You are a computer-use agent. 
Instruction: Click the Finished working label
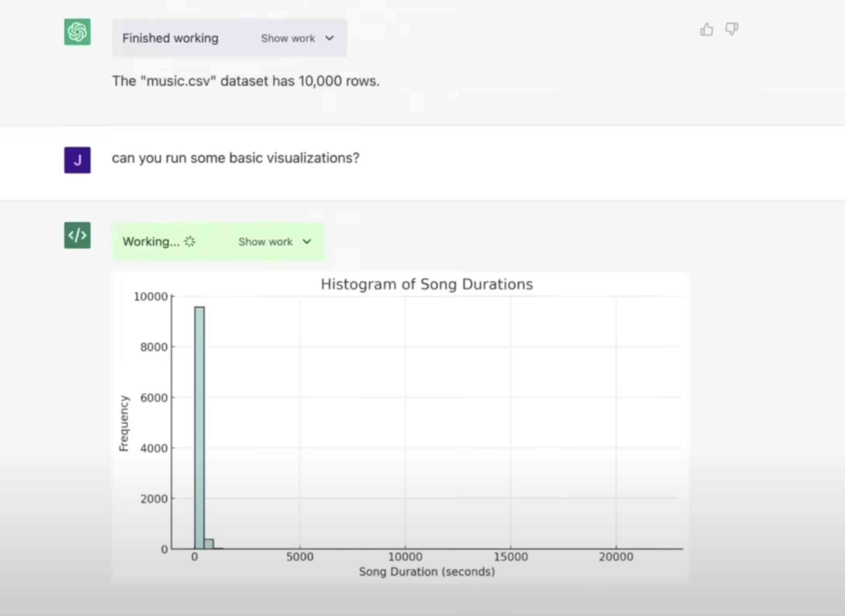(170, 38)
